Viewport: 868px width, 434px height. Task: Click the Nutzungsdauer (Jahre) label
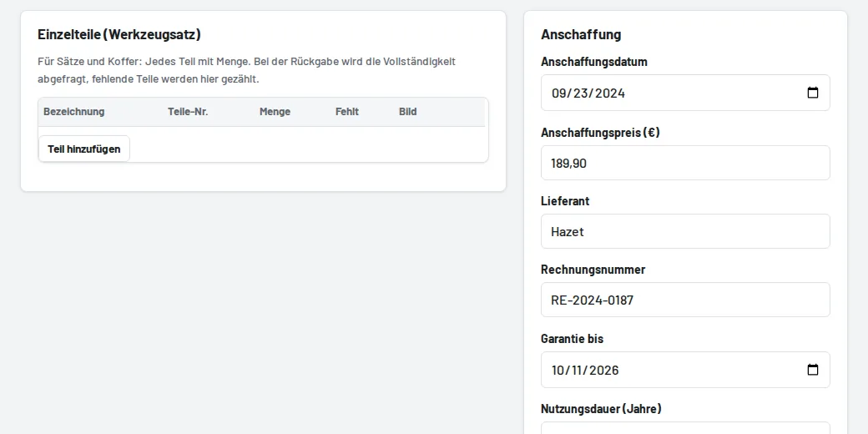(x=601, y=409)
